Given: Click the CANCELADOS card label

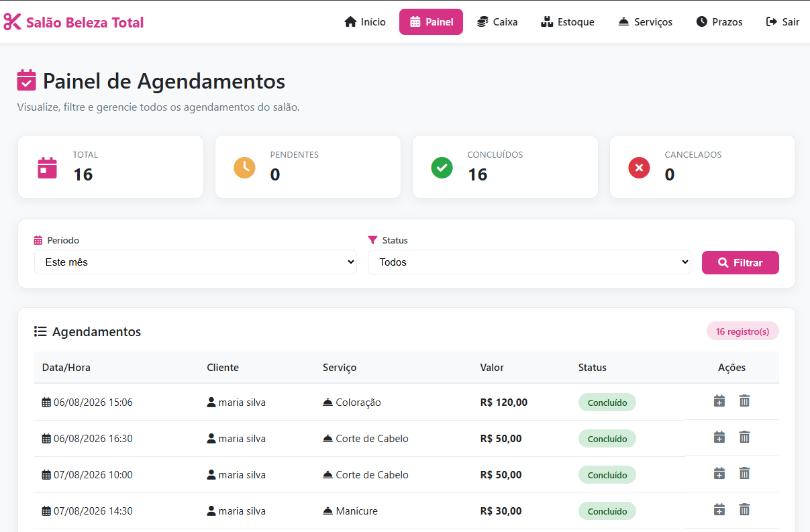Looking at the screenshot, I should pos(693,154).
